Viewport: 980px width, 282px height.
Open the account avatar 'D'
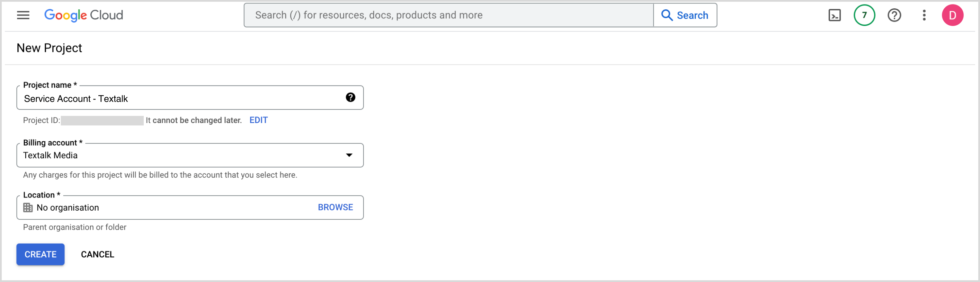point(952,15)
